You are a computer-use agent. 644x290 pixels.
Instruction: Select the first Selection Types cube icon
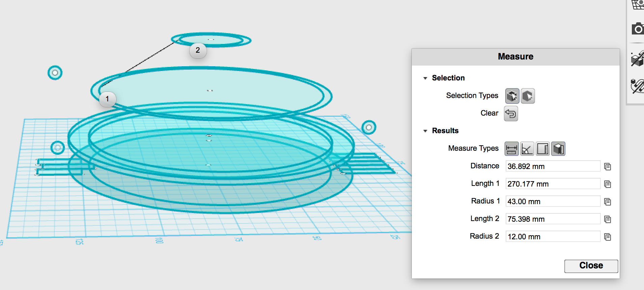coord(512,96)
